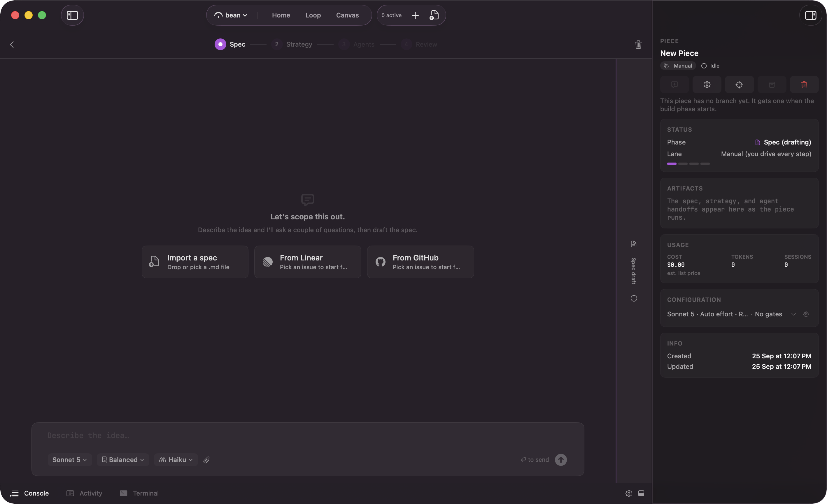Click the Manual lane badge
Image resolution: width=827 pixels, height=504 pixels.
[678, 66]
